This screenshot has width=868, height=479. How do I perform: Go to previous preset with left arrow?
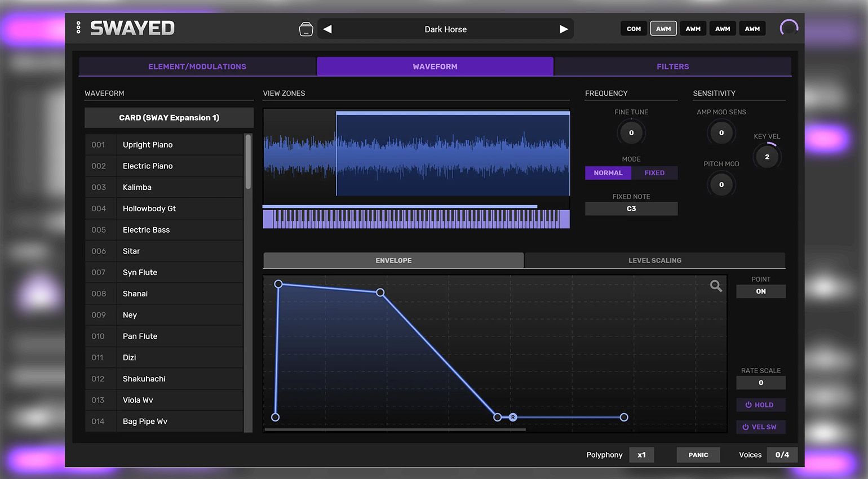point(327,29)
